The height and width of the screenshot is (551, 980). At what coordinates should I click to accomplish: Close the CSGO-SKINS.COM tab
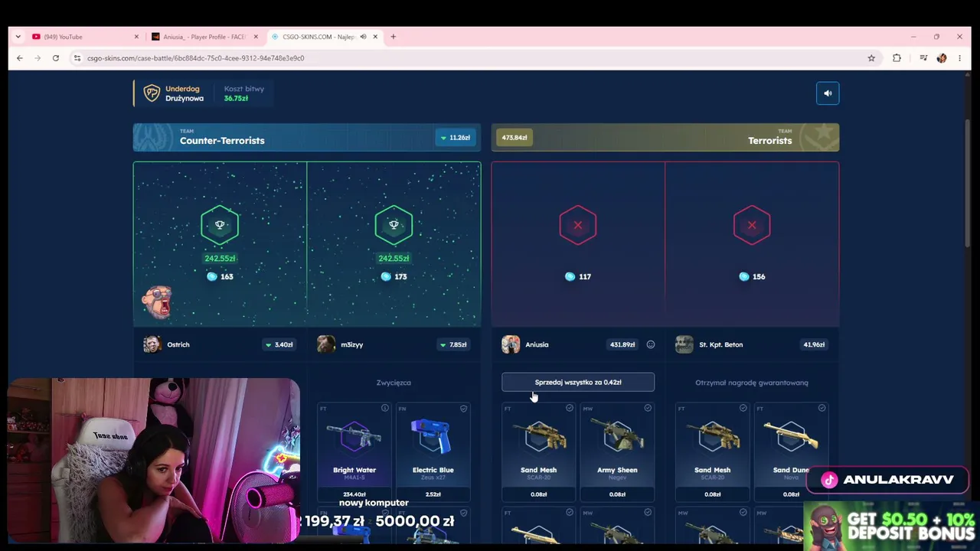375,37
